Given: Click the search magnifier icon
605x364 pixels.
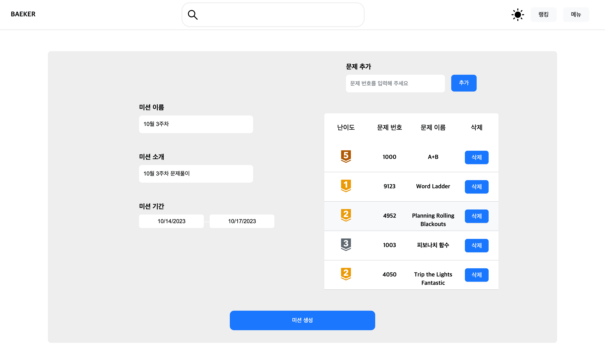Looking at the screenshot, I should 193,14.
